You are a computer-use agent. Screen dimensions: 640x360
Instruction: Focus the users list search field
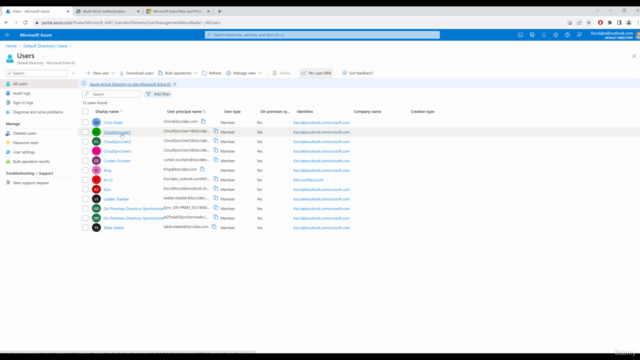(111, 94)
